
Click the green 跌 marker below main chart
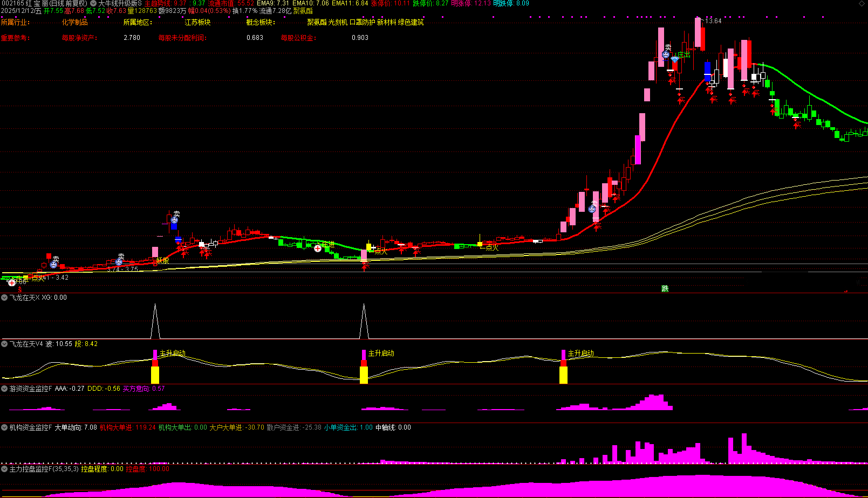(x=665, y=289)
